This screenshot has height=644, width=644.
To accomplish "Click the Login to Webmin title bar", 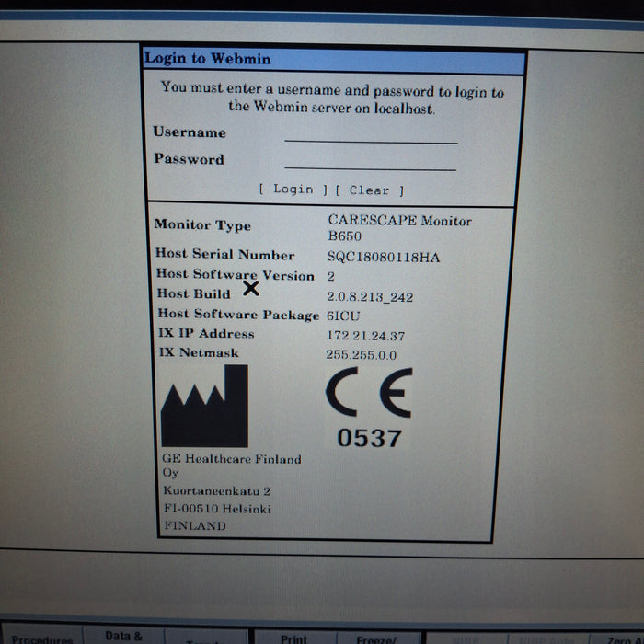I will (334, 61).
